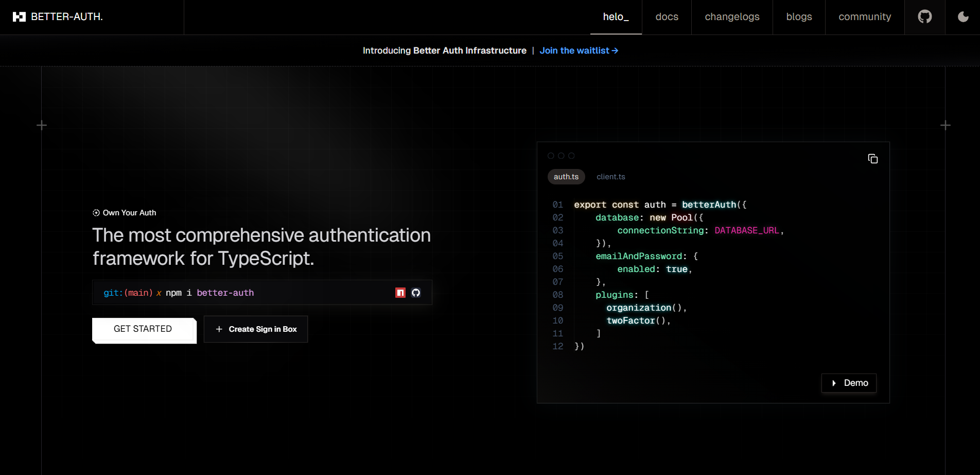Viewport: 980px width, 475px height.
Task: Select the auth.ts tab
Action: pos(566,177)
